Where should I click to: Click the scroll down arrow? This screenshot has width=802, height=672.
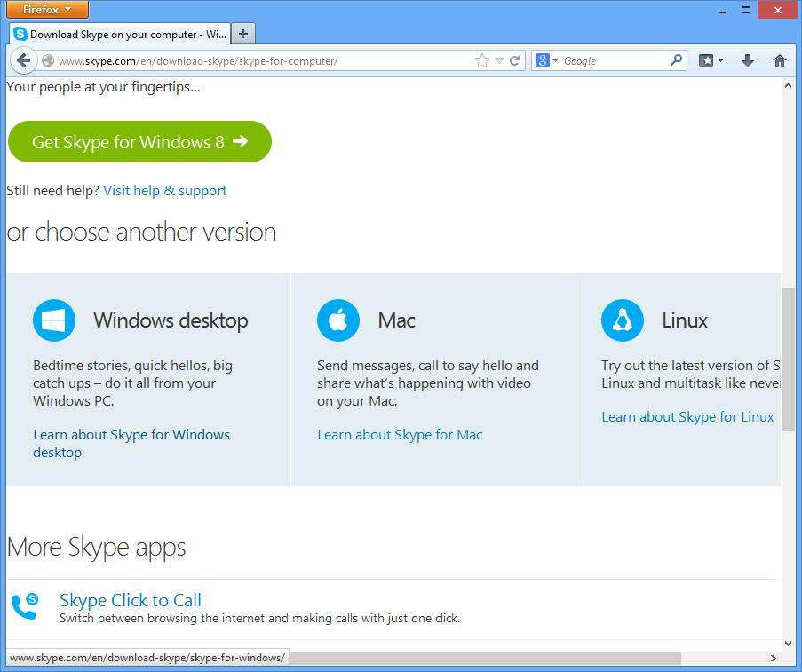tap(788, 644)
